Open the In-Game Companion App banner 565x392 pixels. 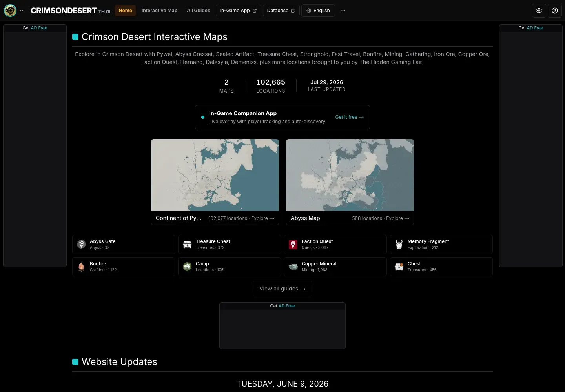click(282, 117)
